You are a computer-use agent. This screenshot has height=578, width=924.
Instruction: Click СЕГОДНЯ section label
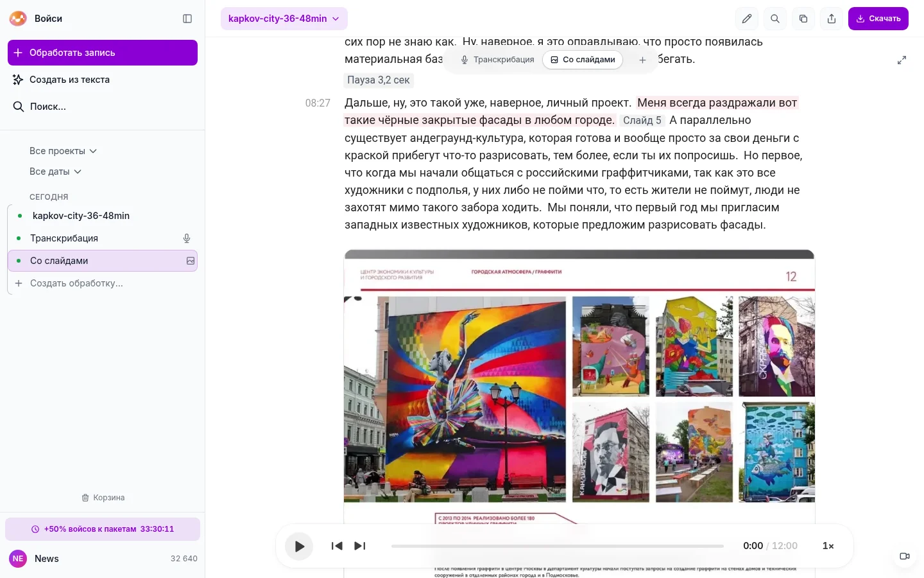click(x=49, y=197)
